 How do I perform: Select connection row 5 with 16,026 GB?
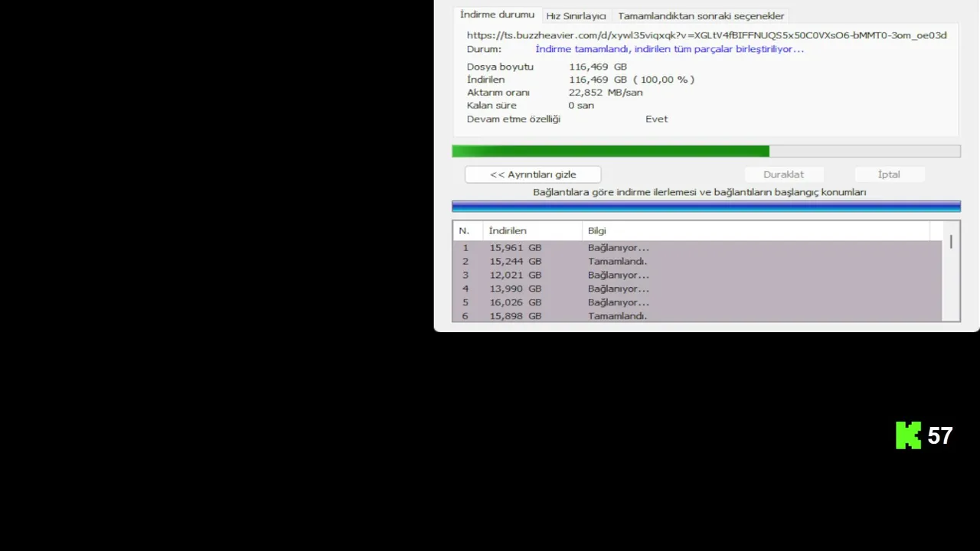coord(697,303)
